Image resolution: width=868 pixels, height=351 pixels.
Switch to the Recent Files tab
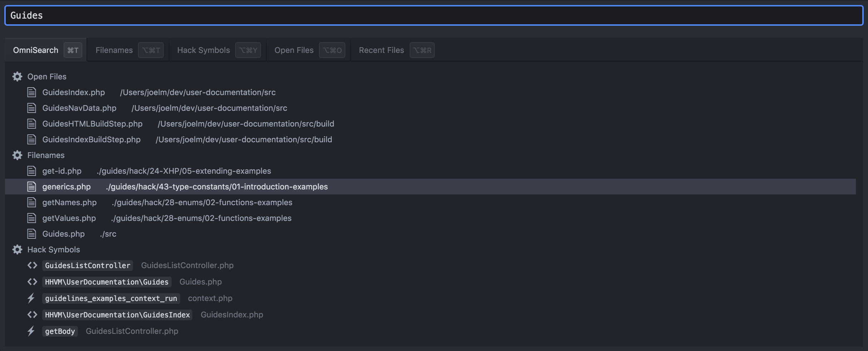[x=395, y=50]
